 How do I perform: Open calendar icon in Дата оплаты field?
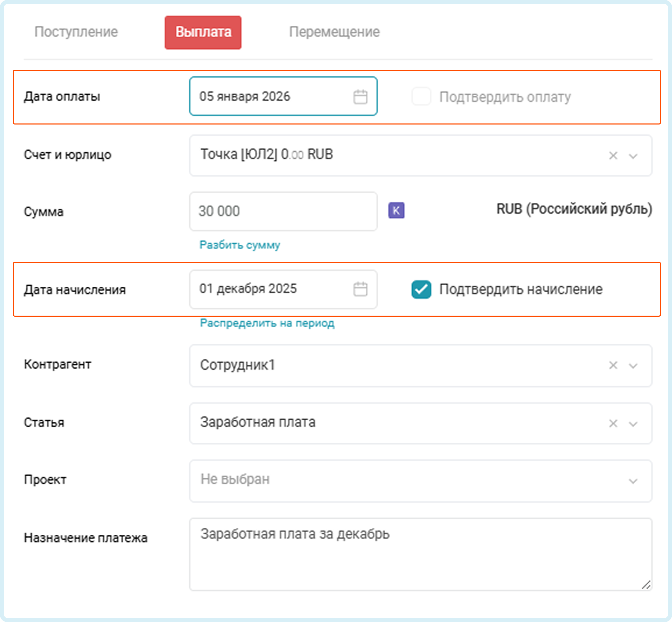(360, 97)
